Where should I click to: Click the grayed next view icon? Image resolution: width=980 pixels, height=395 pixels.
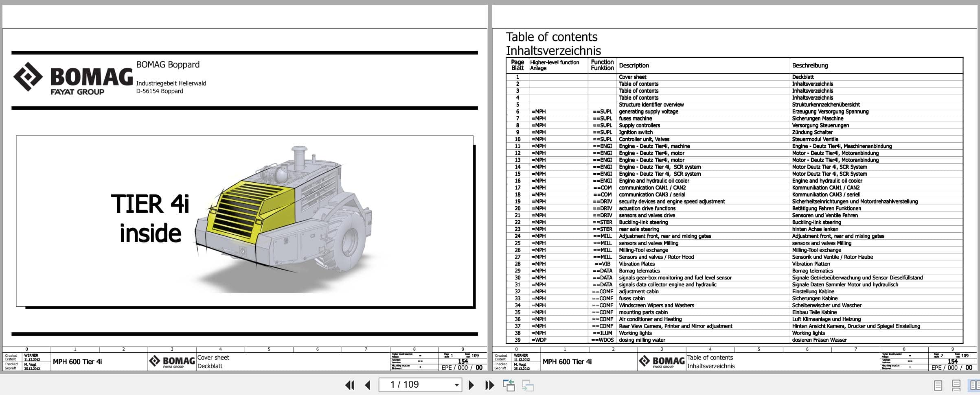coord(528,385)
